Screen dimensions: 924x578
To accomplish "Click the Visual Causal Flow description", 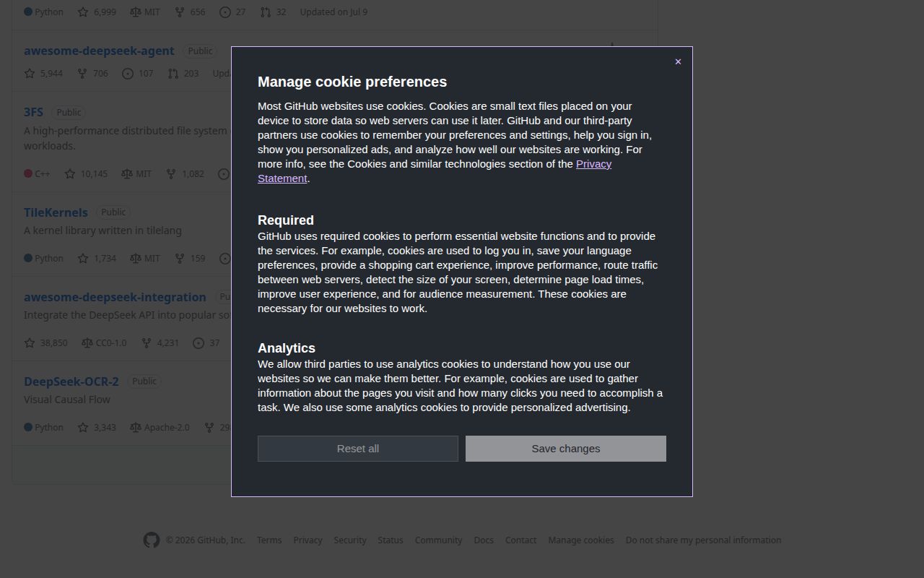I will (x=67, y=400).
